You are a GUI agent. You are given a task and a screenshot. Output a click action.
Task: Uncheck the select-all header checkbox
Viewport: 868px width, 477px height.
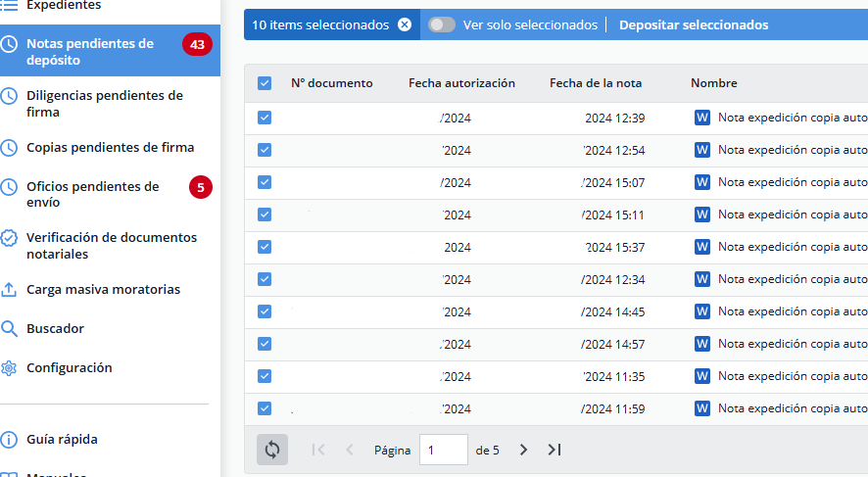point(265,83)
